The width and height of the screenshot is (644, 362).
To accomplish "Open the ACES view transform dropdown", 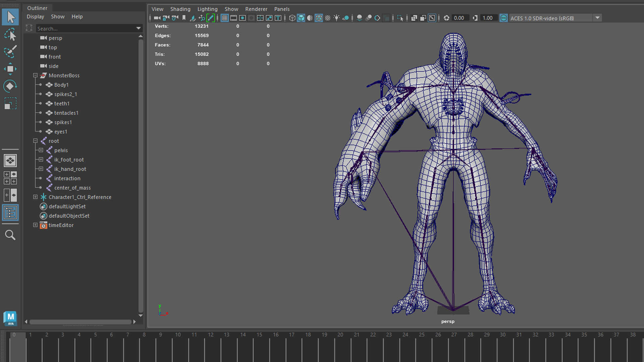I will [597, 18].
